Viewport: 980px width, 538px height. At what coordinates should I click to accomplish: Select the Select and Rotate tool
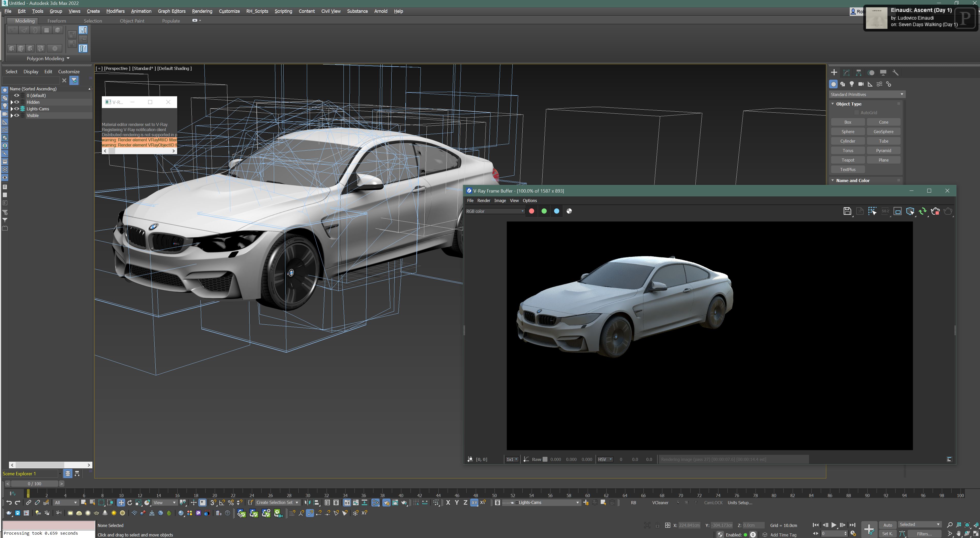point(130,503)
